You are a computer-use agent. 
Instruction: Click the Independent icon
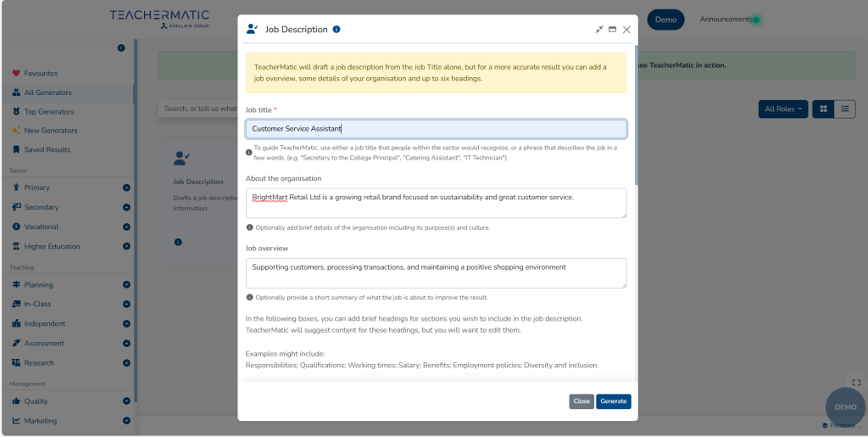coord(16,323)
